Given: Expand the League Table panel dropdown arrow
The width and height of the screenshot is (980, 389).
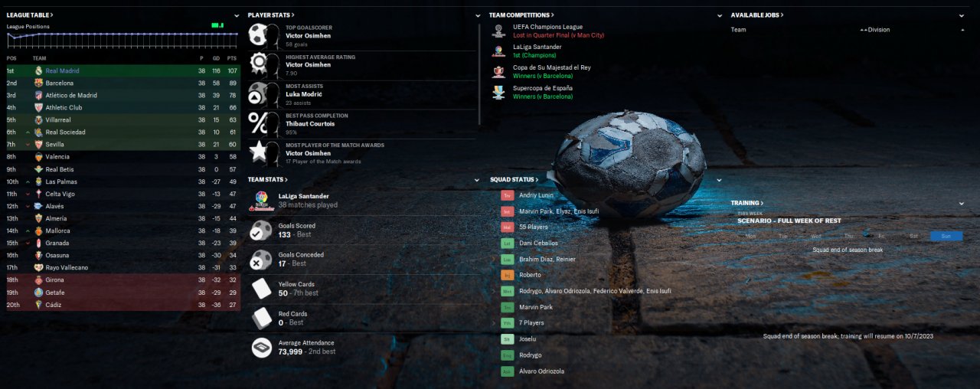Looking at the screenshot, I should (236, 15).
